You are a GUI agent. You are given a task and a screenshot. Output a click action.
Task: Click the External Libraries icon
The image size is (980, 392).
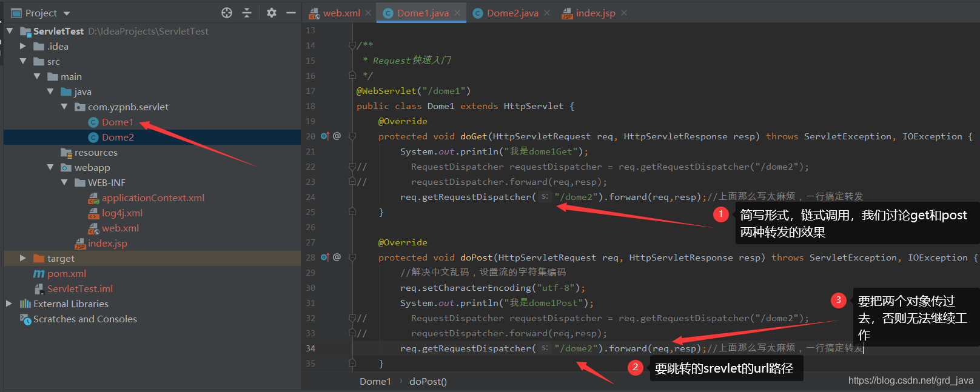(x=25, y=304)
